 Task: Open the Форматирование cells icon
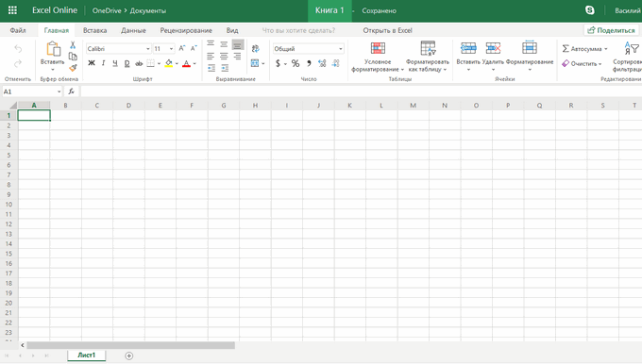(x=530, y=48)
